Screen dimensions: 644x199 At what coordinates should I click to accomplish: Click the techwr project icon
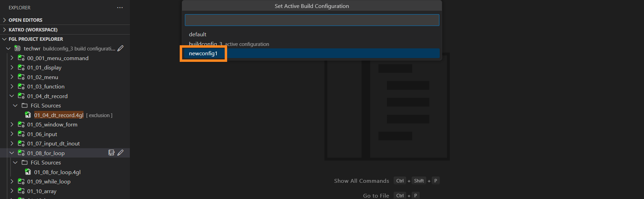click(17, 48)
